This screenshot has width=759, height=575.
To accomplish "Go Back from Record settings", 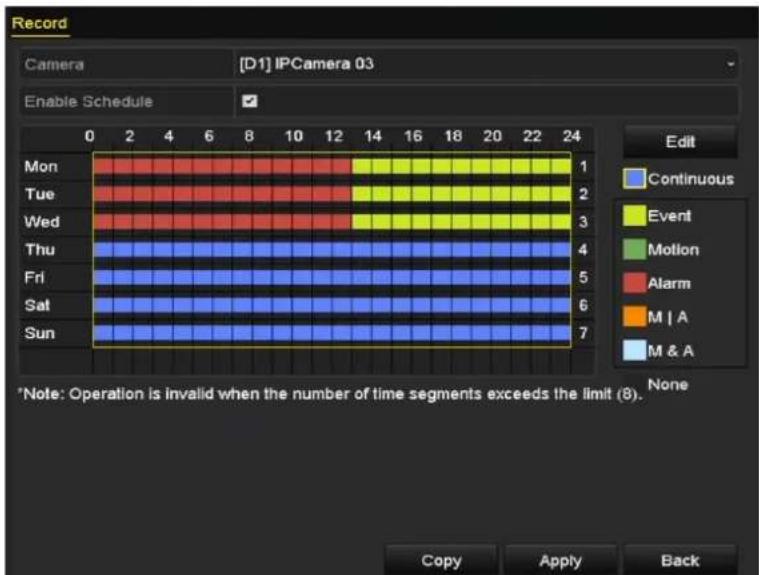I will click(680, 560).
